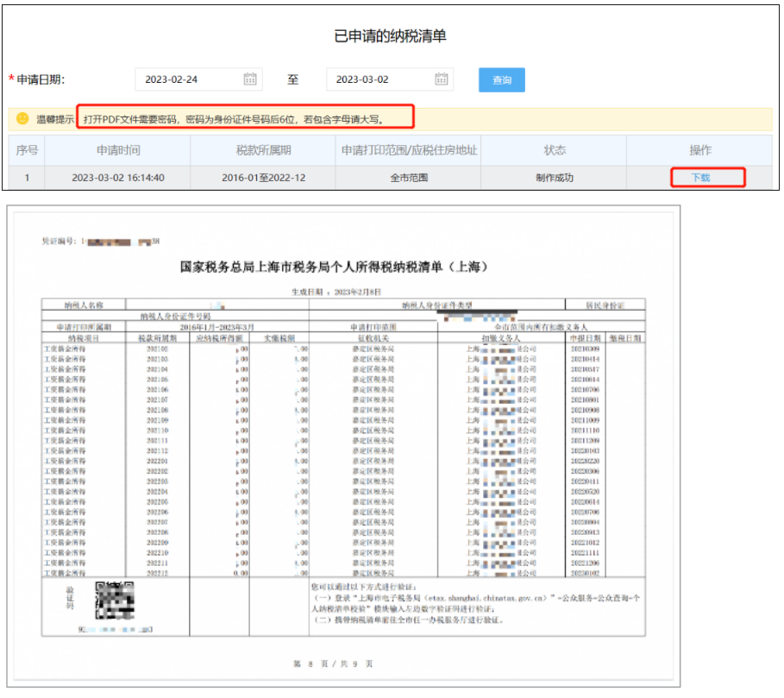Click the 纳税项目 column header in the PDF
784x698 pixels.
point(84,338)
